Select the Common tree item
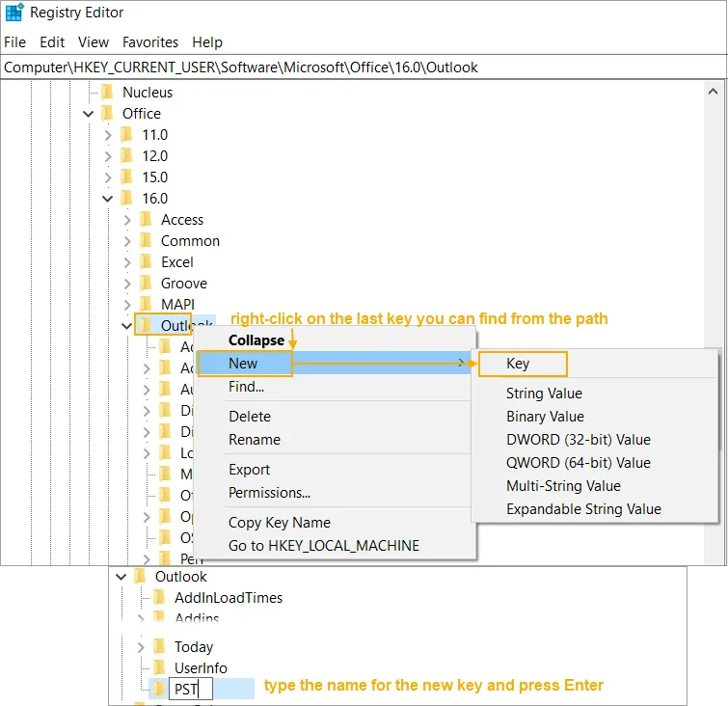Screen dimensions: 728x706 coord(190,240)
